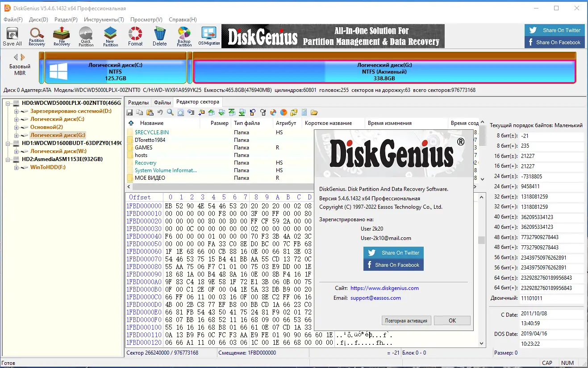
Task: Launch Partition Recovery from the toolbar
Action: pyautogui.click(x=37, y=36)
